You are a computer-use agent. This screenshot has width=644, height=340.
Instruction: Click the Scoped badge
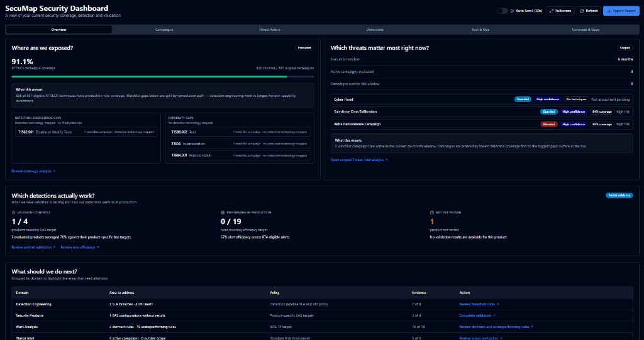(x=625, y=48)
